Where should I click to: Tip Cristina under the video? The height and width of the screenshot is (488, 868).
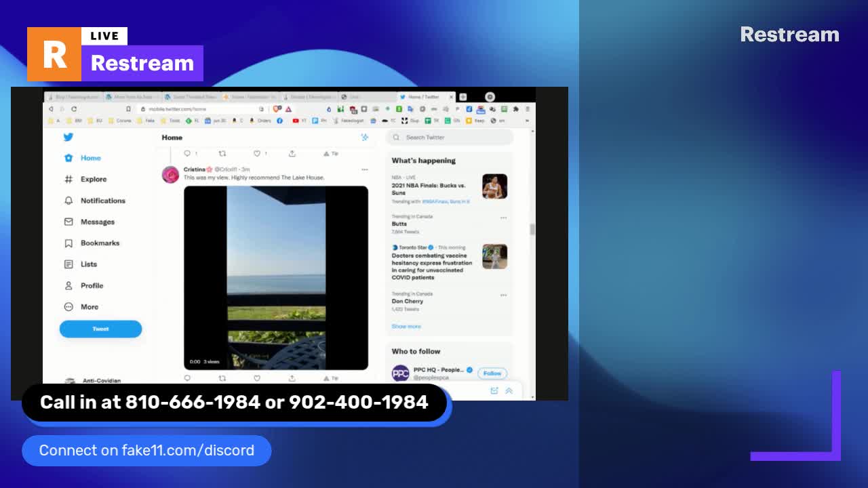click(x=331, y=378)
